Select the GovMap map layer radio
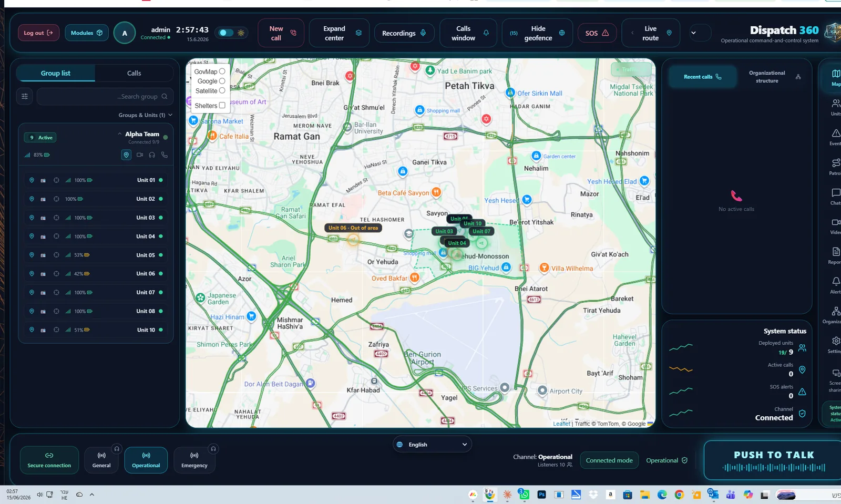841x504 pixels. pyautogui.click(x=222, y=71)
